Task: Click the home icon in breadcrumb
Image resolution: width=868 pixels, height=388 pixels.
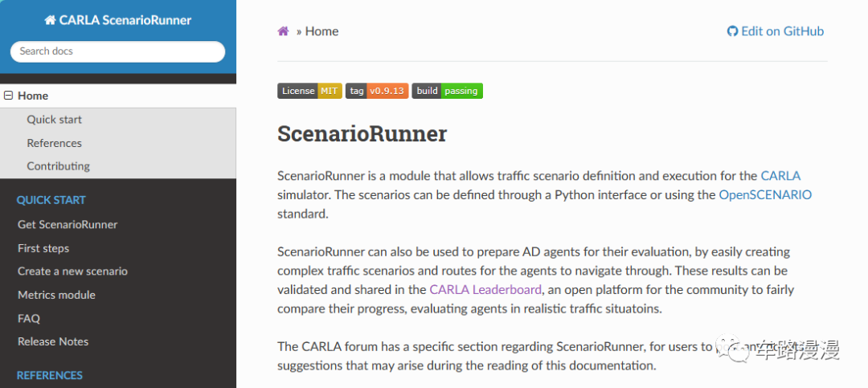Action: click(x=283, y=31)
